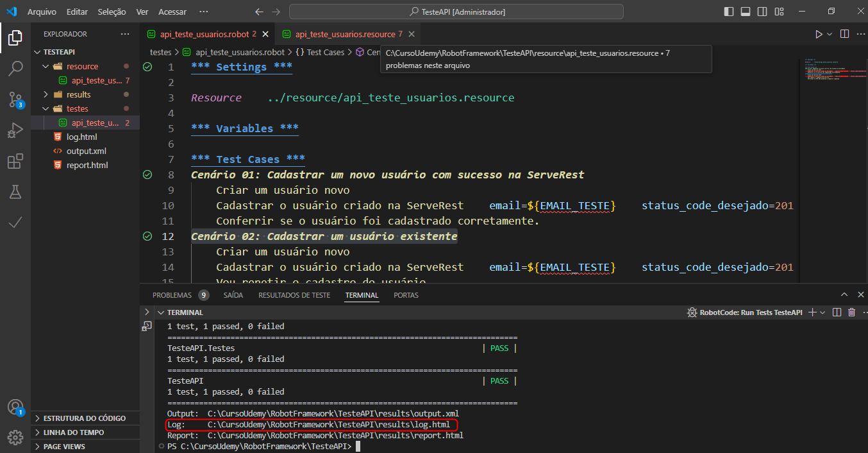Open editor More Actions ellipsis
868x453 pixels.
click(x=860, y=34)
